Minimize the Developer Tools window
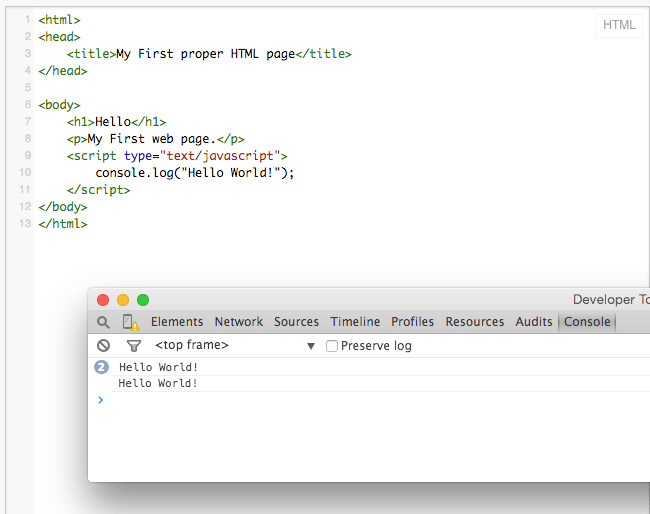This screenshot has width=650, height=514. coord(123,300)
